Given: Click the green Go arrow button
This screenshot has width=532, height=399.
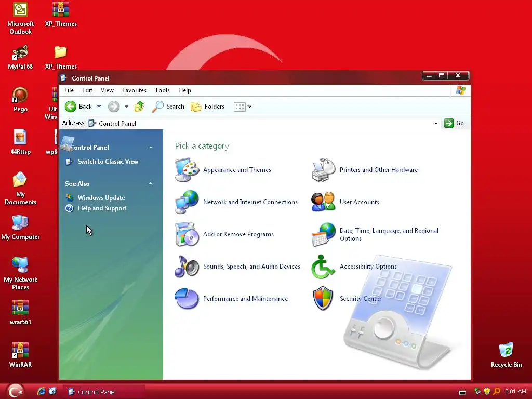Looking at the screenshot, I should tap(448, 123).
